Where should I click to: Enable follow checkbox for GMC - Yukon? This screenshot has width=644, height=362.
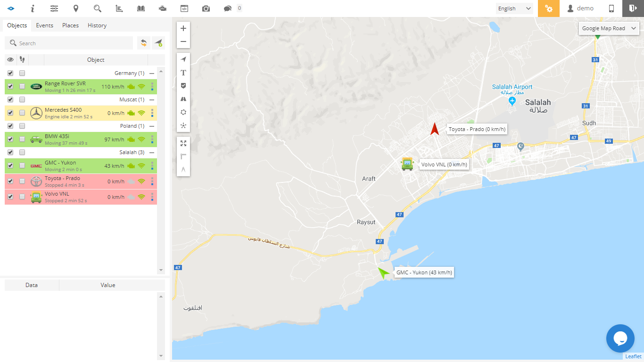point(22,165)
